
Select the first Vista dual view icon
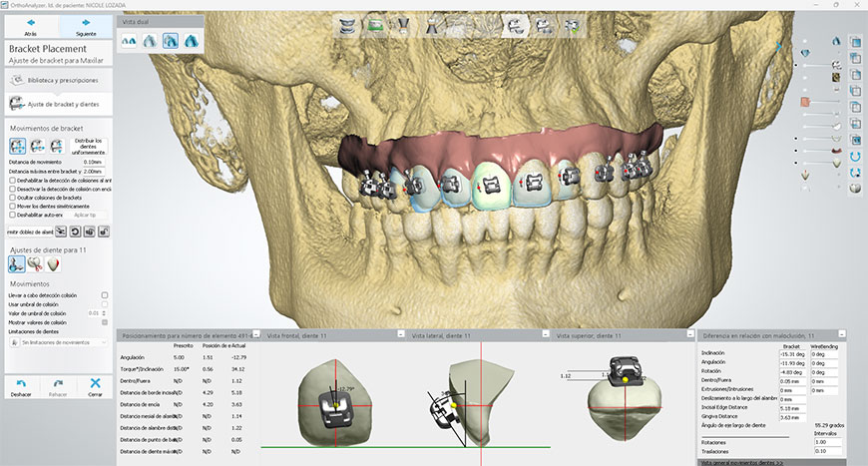(129, 40)
